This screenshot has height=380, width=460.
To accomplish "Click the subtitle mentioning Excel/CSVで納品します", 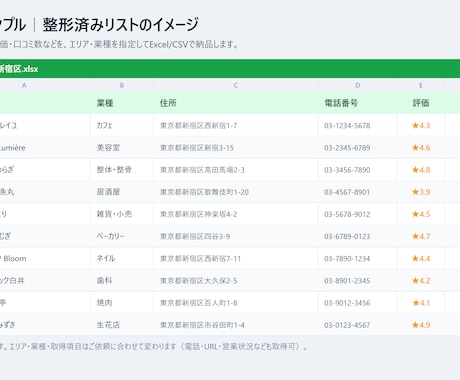I will pyautogui.click(x=119, y=44).
